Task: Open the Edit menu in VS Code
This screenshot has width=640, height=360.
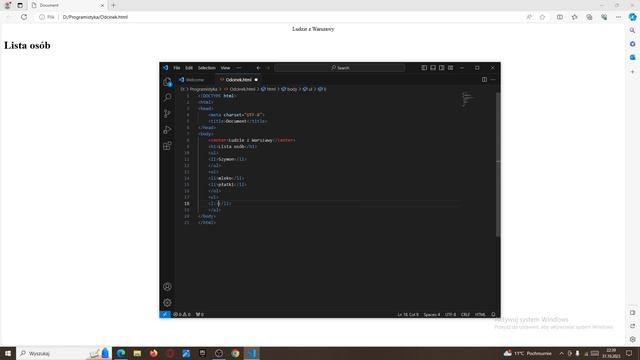Action: tap(189, 68)
